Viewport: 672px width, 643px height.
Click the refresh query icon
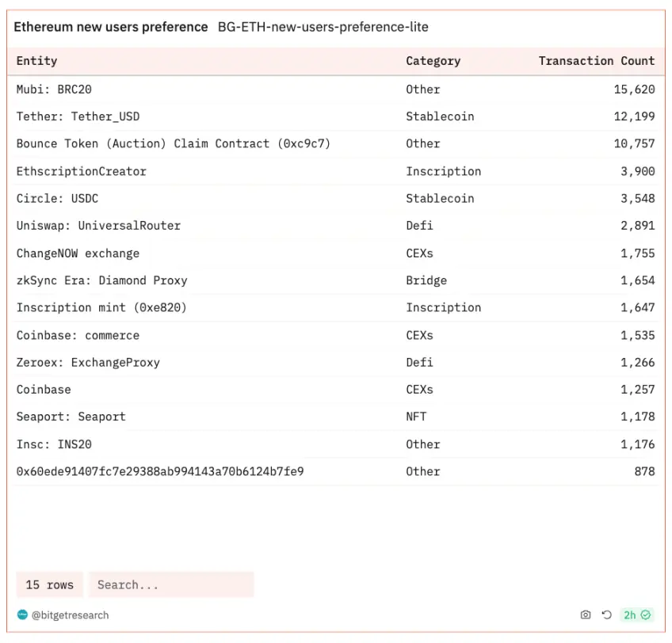click(606, 614)
